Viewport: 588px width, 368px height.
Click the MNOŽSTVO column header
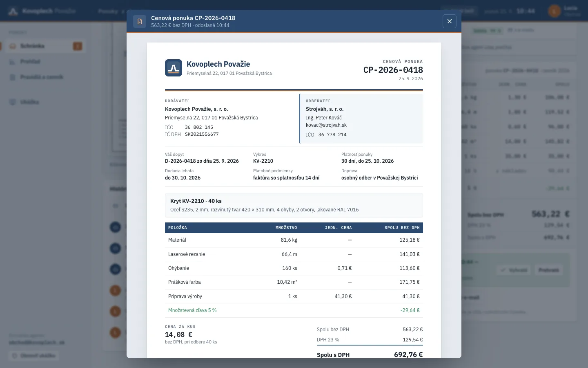tap(286, 228)
